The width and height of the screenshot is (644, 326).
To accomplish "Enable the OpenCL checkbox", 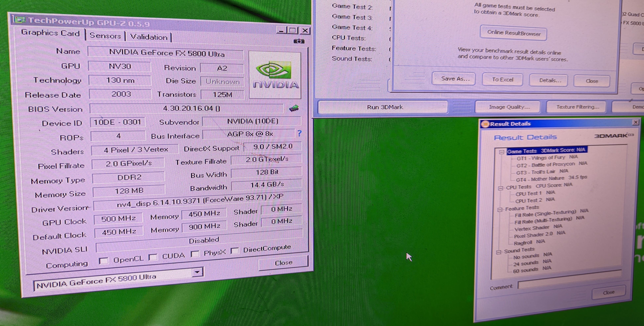I will click(103, 261).
